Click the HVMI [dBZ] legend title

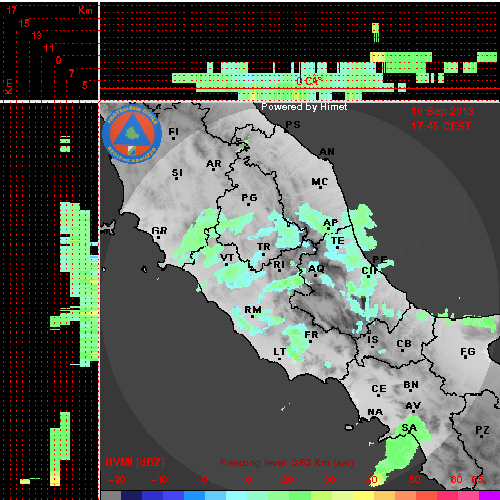click(x=135, y=462)
